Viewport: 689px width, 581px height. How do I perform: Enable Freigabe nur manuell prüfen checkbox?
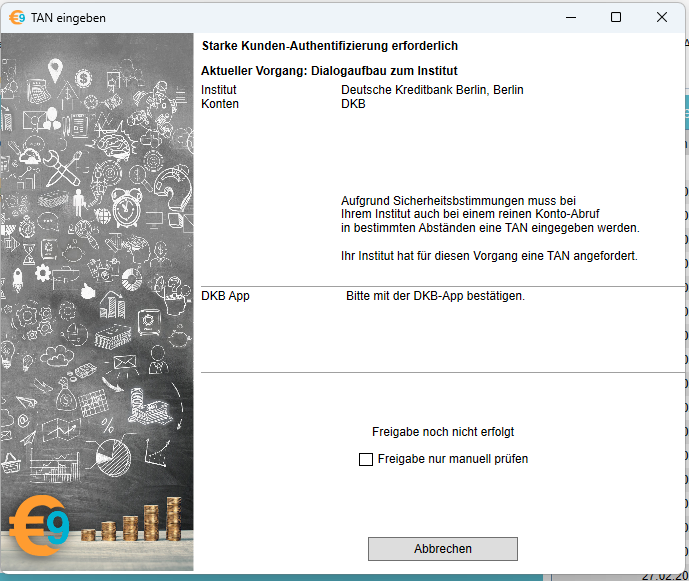point(366,459)
